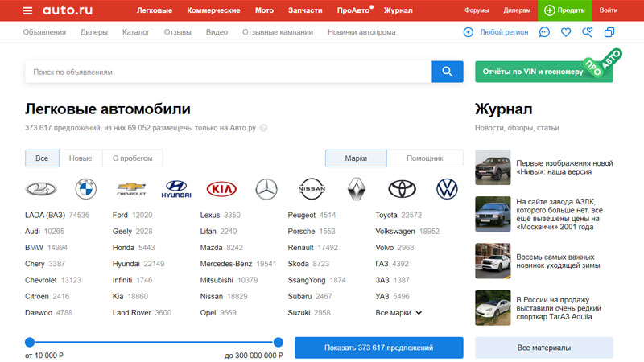Click the help question mark icon
Viewport: 644px width, 362px height.
[264, 128]
